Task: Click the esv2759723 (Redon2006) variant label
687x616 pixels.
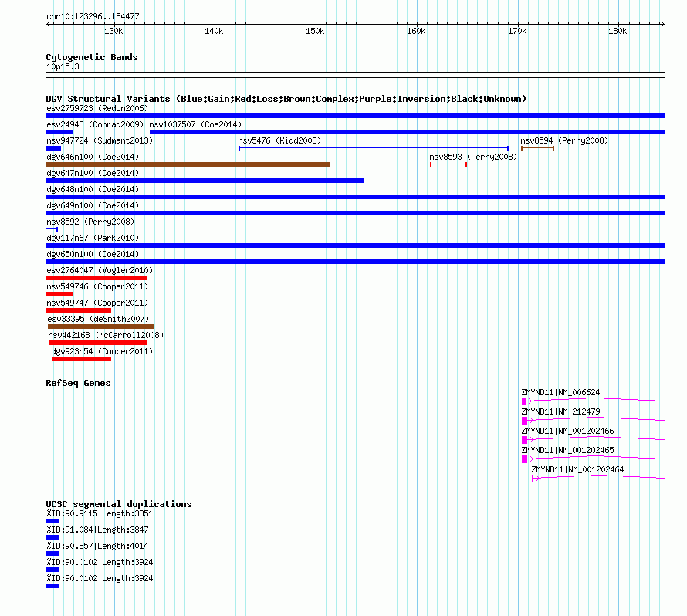Action: click(97, 108)
